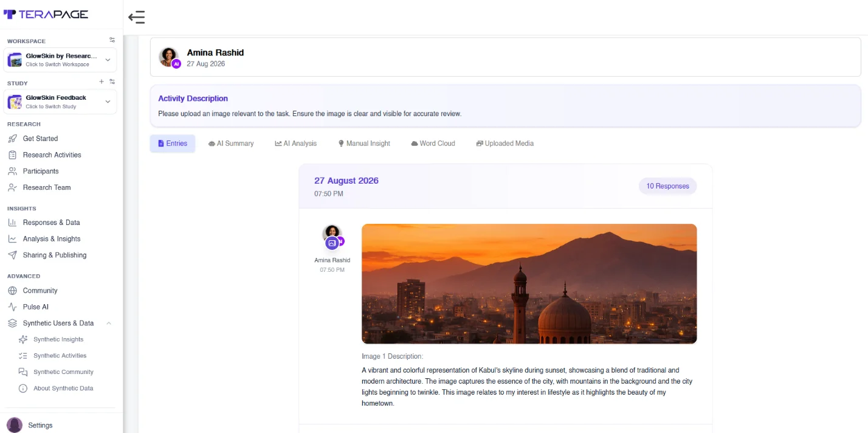Click the Get Started rocket icon

(12, 139)
